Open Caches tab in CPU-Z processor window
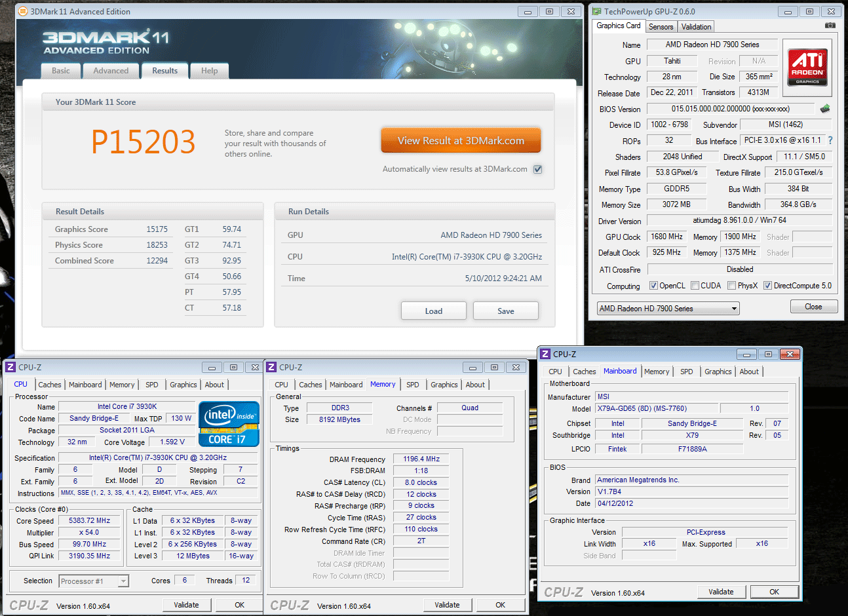This screenshot has width=848, height=616. (49, 385)
